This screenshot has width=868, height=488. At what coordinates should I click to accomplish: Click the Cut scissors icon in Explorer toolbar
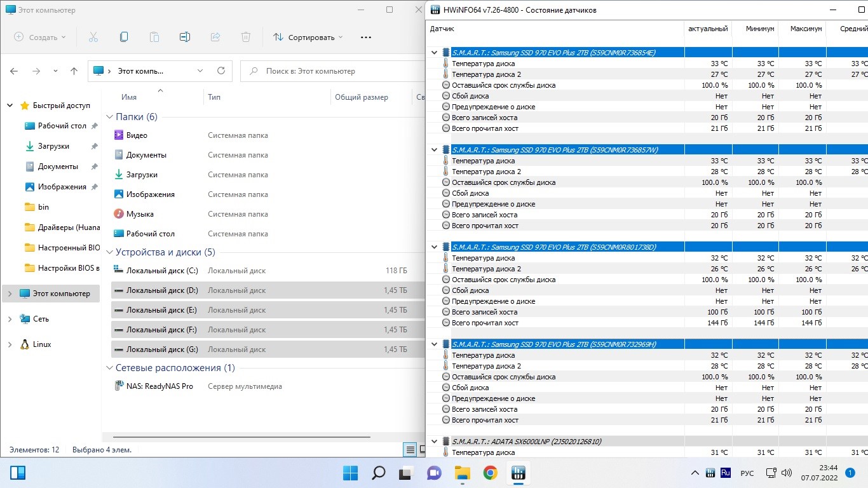point(93,37)
